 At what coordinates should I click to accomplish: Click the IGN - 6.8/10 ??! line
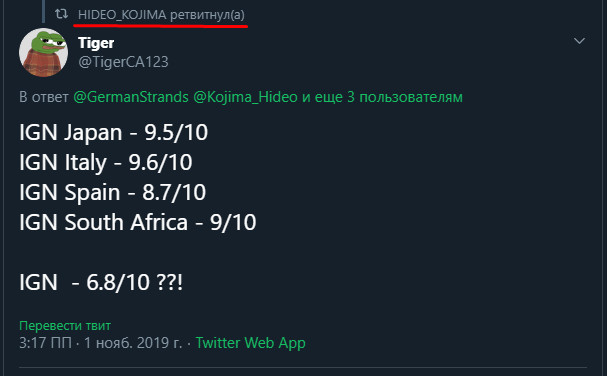(101, 282)
